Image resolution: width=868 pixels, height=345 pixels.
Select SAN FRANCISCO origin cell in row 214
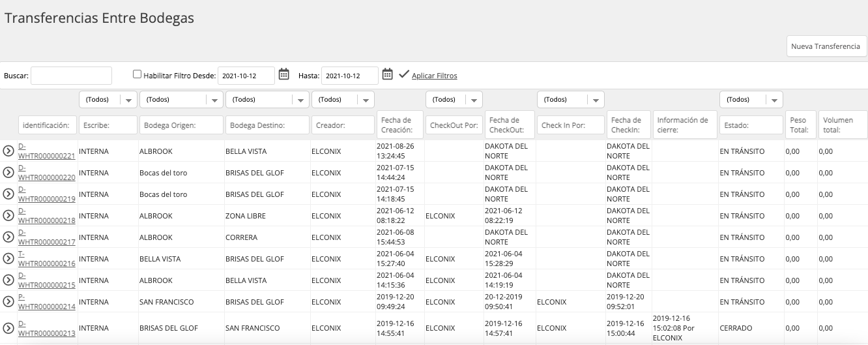167,302
